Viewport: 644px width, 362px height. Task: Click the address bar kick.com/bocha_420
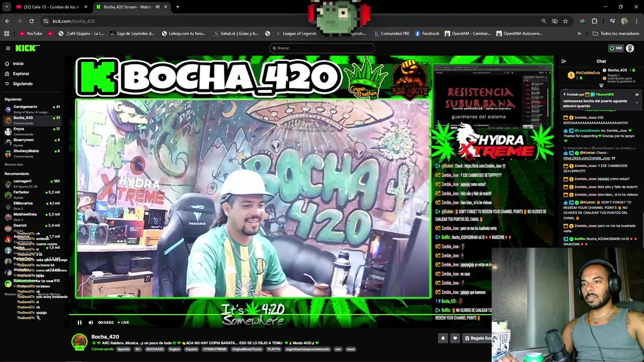click(73, 21)
